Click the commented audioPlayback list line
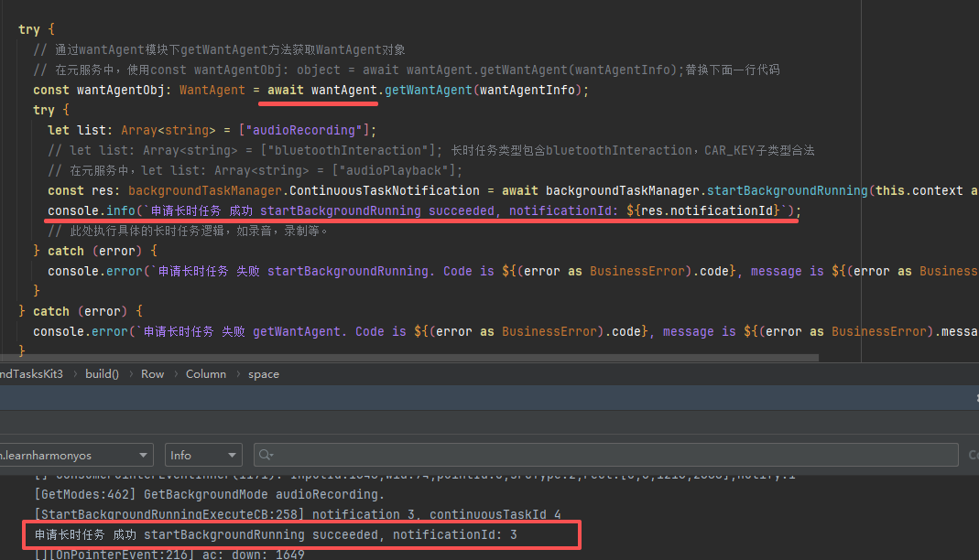 [x=256, y=170]
